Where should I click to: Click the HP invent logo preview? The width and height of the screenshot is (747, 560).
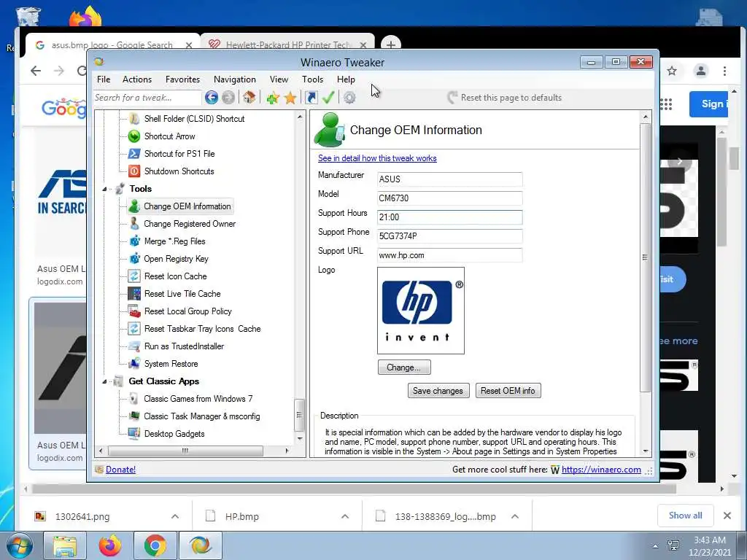(421, 311)
